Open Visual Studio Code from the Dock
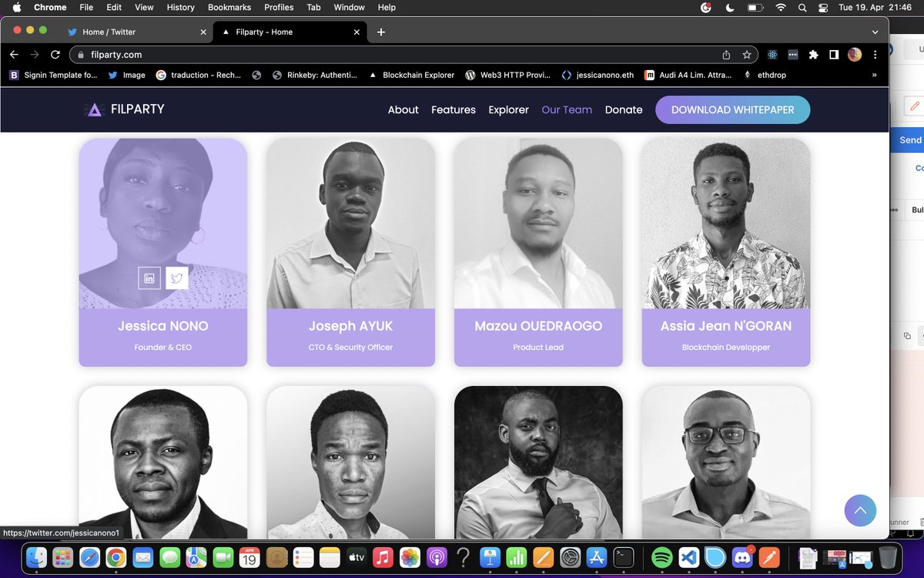The height and width of the screenshot is (578, 924). point(688,557)
